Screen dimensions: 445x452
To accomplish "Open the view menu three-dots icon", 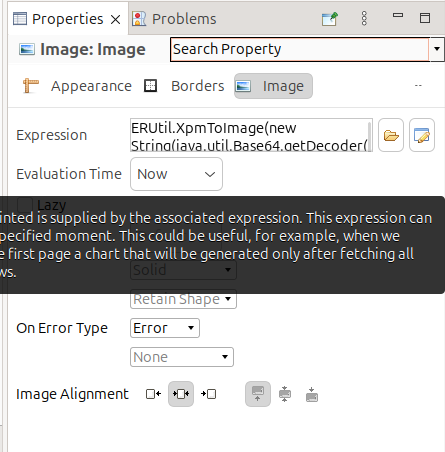I will [x=364, y=18].
